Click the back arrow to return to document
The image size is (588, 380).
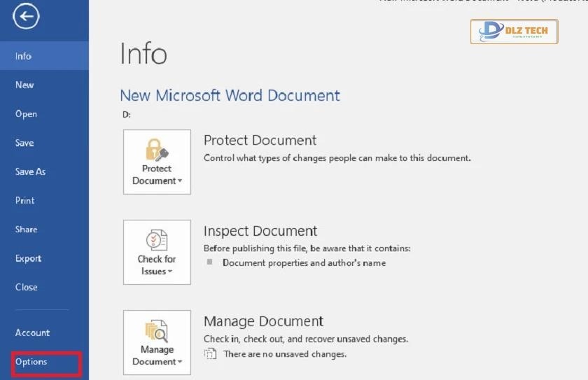(26, 18)
